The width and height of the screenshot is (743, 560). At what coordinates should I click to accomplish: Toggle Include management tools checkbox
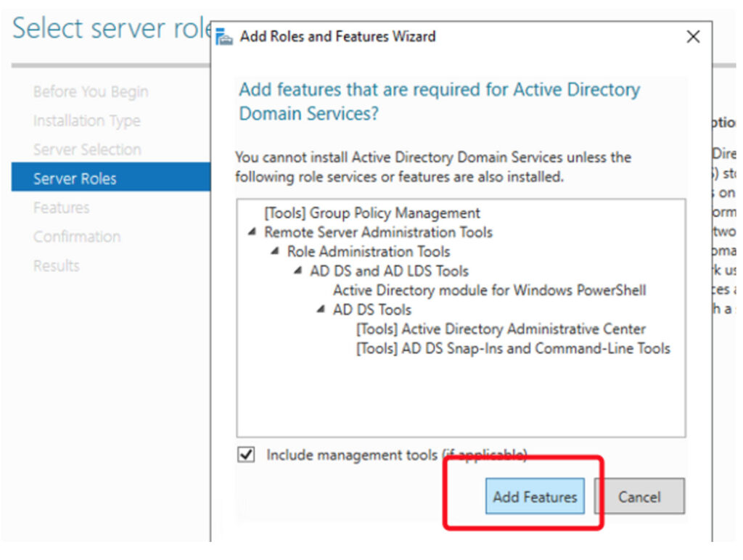pos(247,455)
